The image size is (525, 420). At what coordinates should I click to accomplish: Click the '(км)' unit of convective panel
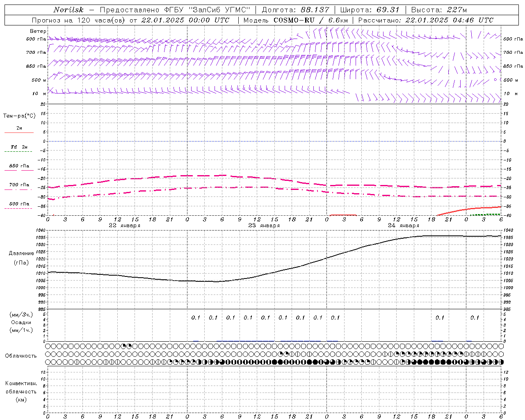[21, 399]
